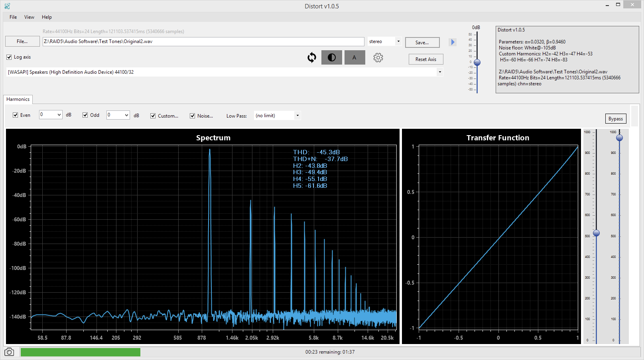This screenshot has width=644, height=360.
Task: Click the Rate=44100Hz file info text
Action: pyautogui.click(x=113, y=31)
